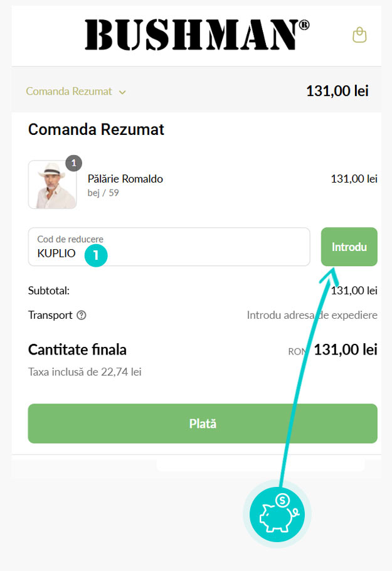Click the Cantitate finala total amount
The width and height of the screenshot is (392, 571).
point(345,350)
